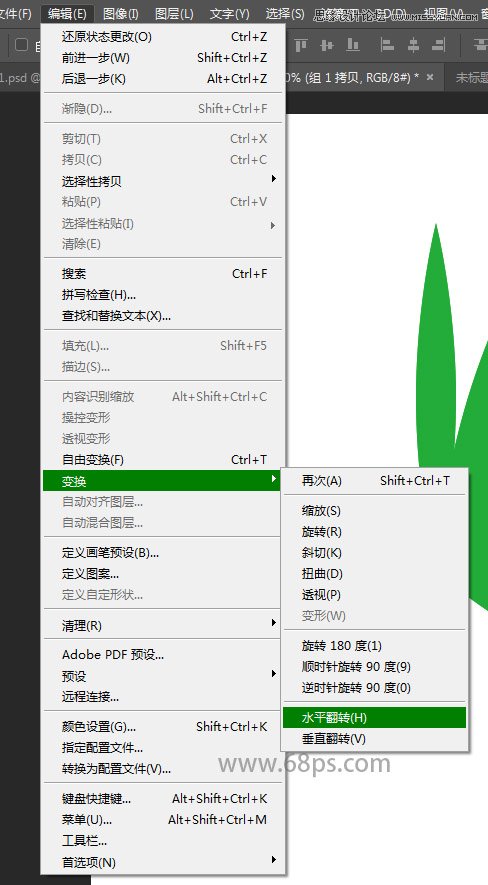This screenshot has height=885, width=488.
Task: Expand the 选择性粘贴(I) submenu
Action: 164,224
